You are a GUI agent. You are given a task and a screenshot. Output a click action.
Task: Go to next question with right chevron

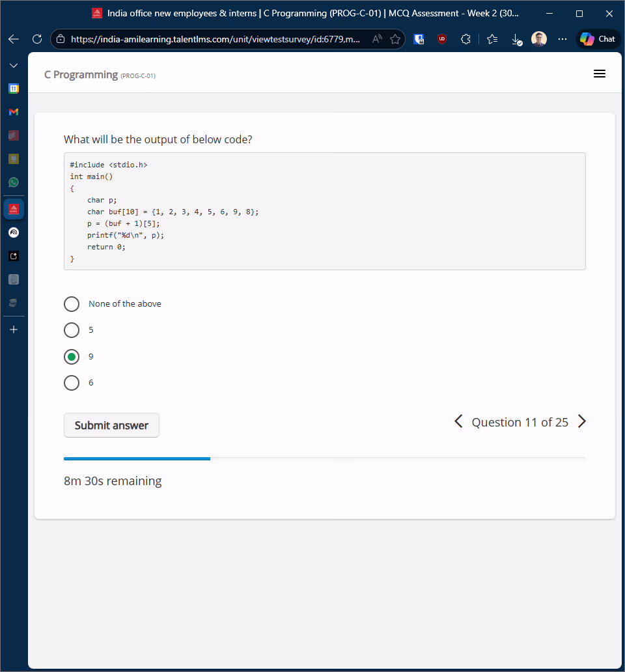582,422
